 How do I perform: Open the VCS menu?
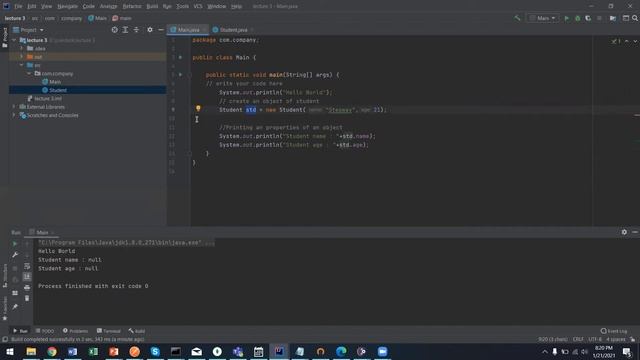(198, 6)
